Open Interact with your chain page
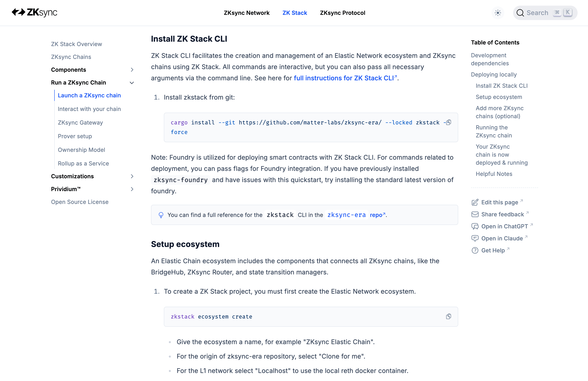 (x=89, y=109)
